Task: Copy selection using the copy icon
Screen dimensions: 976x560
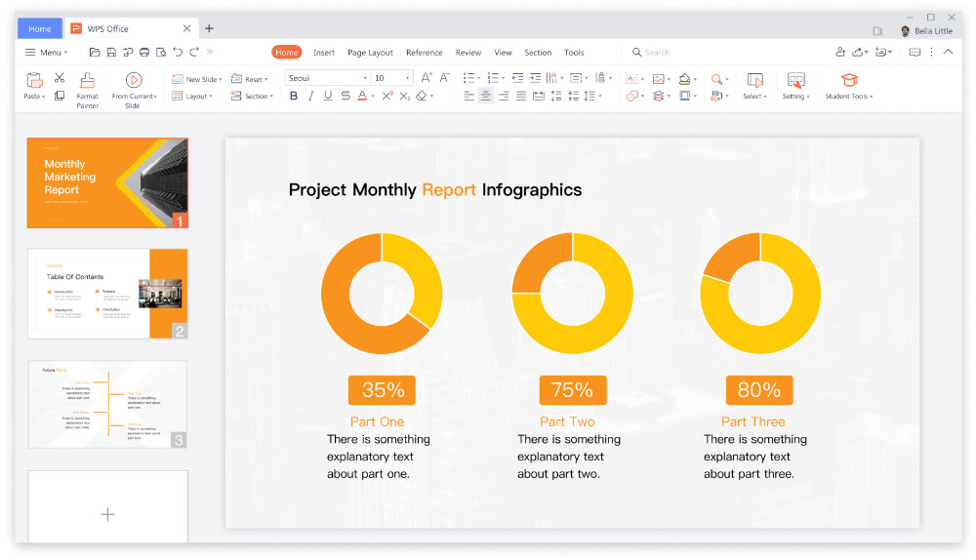Action: [60, 96]
